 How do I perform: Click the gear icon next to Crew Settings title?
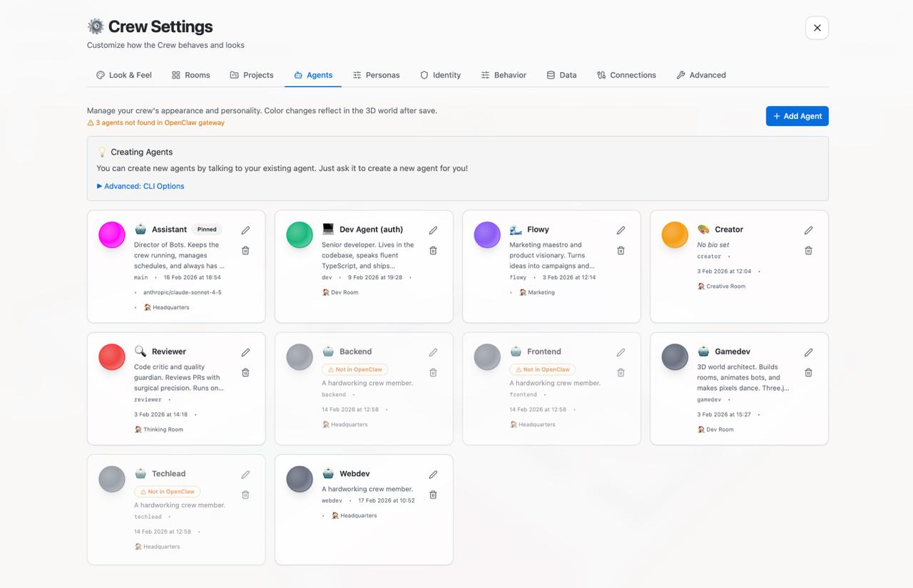click(x=96, y=26)
